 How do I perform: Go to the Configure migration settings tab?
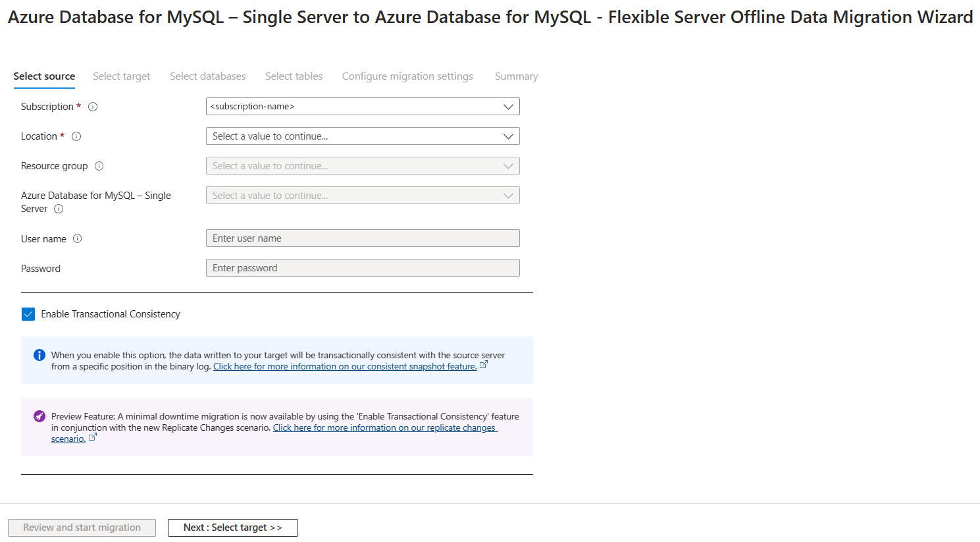(x=407, y=76)
